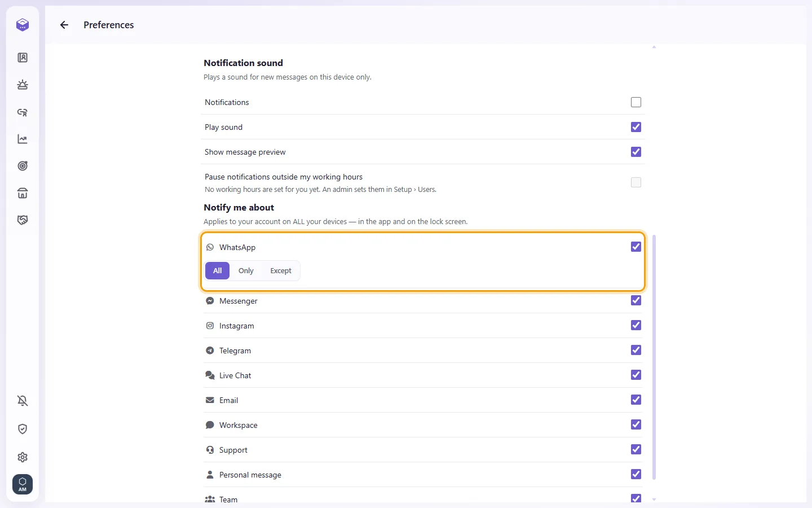Open the purple cube logo in the sidebar
812x508 pixels.
tap(23, 25)
